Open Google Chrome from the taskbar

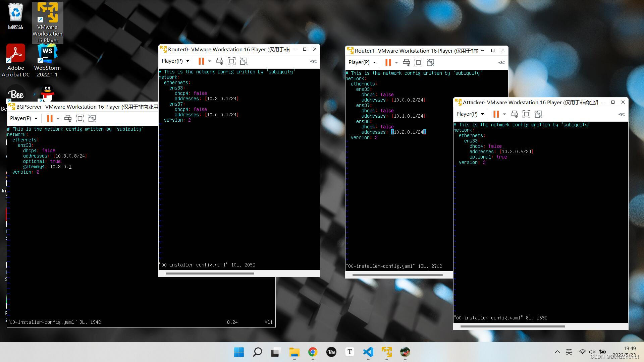point(313,352)
